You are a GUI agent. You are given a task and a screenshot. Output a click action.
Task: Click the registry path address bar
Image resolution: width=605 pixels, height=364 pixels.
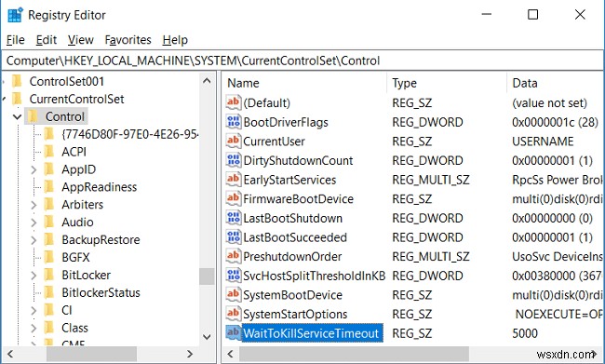tap(302, 61)
